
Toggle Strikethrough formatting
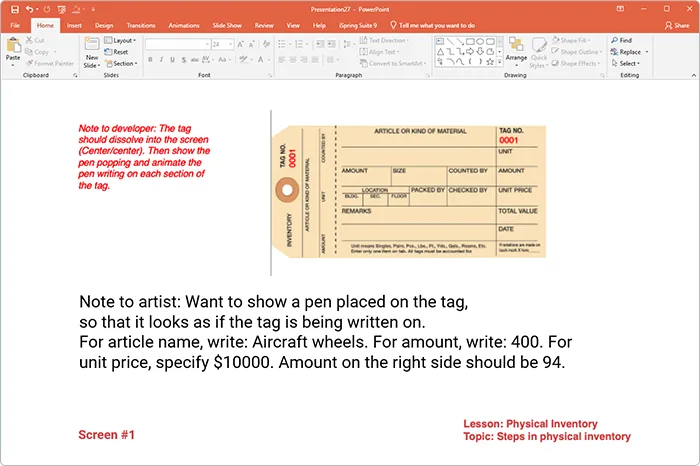coord(195,59)
